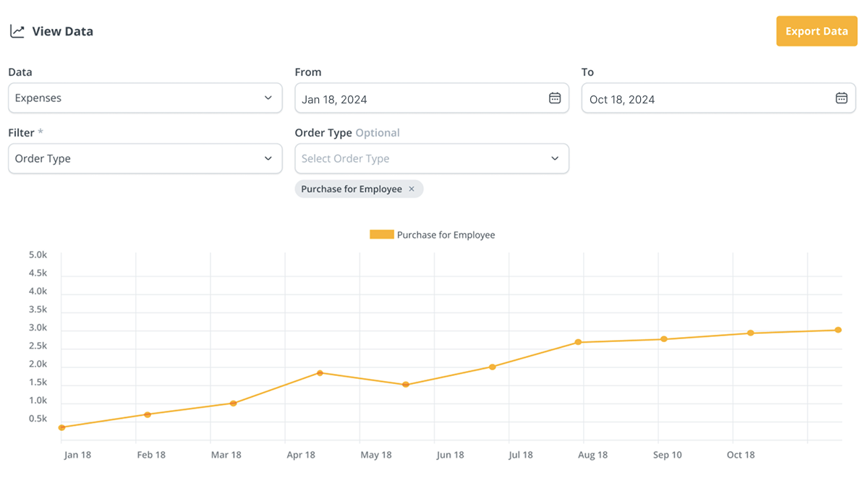This screenshot has height=478, width=868.
Task: Click the data point before Jul 18
Action: pos(493,367)
